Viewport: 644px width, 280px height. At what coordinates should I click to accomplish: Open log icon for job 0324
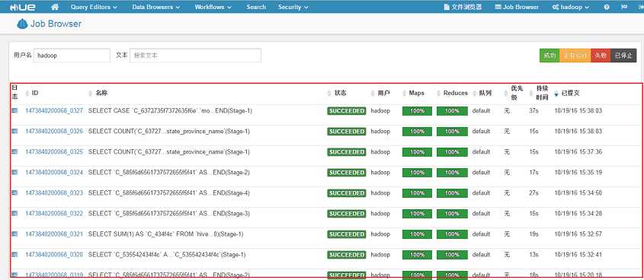(x=14, y=172)
